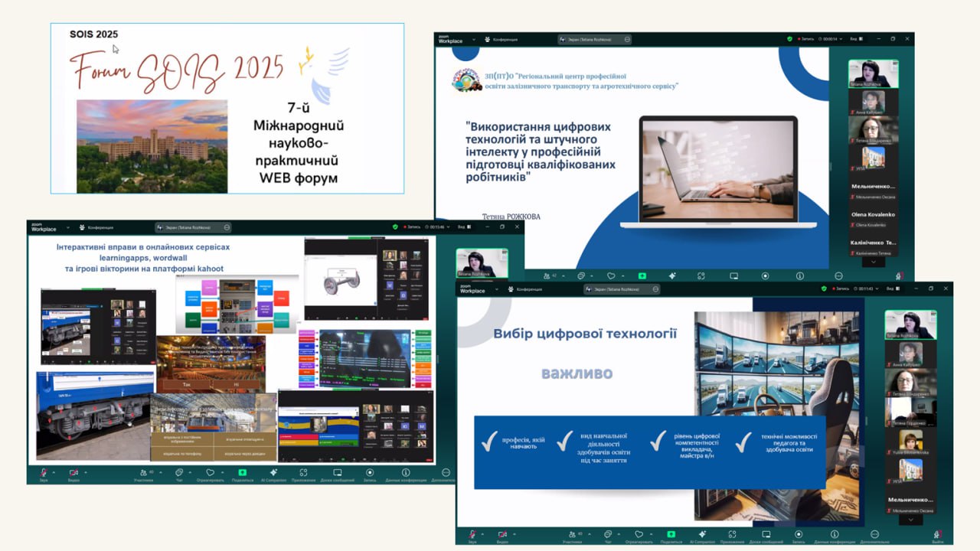Screen dimensions: 980x551
Task: Expand audio options arrow in bottom-left Zoom window
Action: coord(54,471)
